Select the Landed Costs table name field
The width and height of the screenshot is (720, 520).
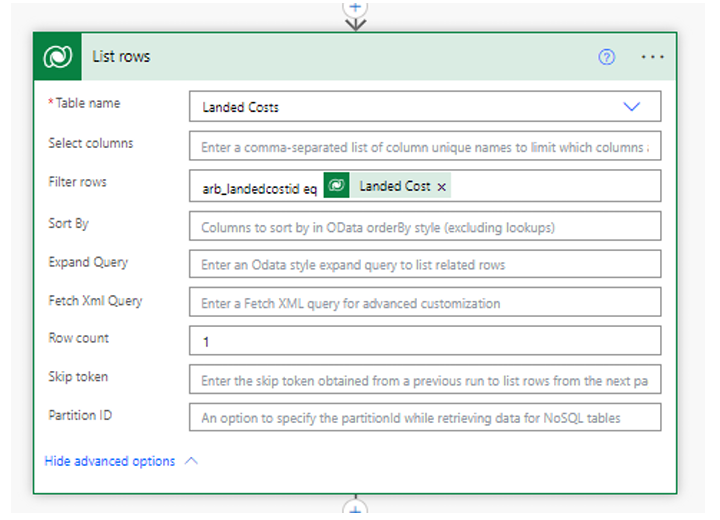tap(425, 107)
